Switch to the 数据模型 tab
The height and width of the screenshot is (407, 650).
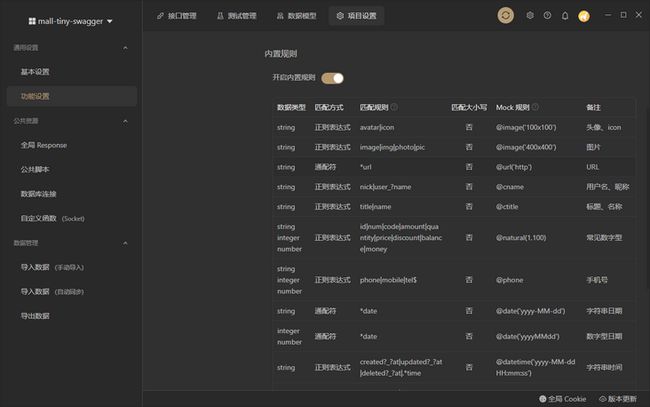[295, 16]
